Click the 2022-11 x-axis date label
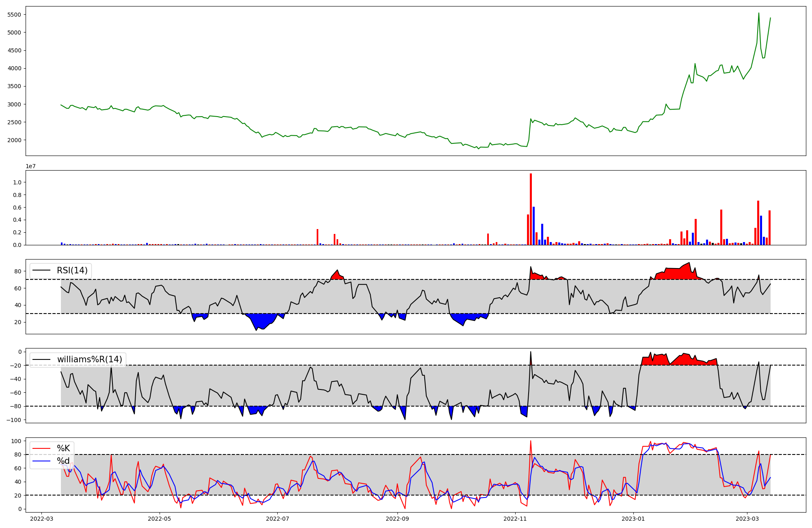The image size is (812, 528). coord(515,519)
